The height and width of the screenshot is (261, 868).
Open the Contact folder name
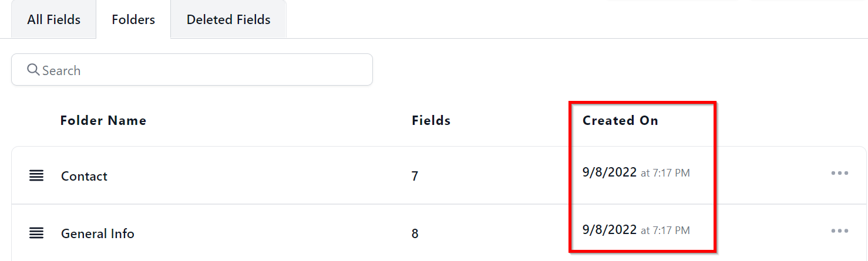pyautogui.click(x=84, y=176)
